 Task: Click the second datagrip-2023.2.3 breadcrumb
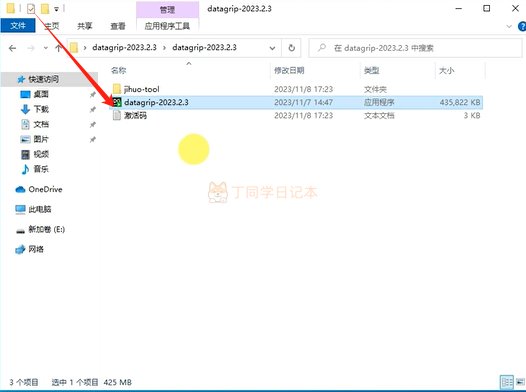click(x=204, y=48)
